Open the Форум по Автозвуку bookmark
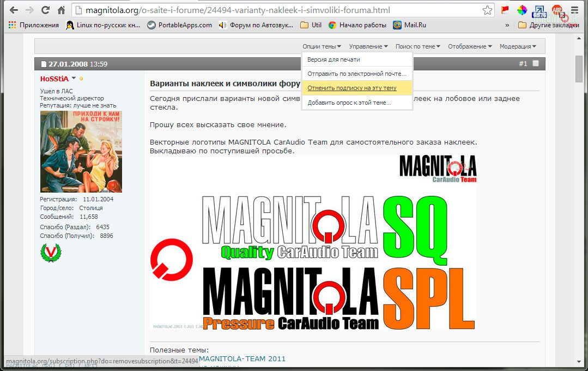This screenshot has height=371, width=588. (x=256, y=25)
